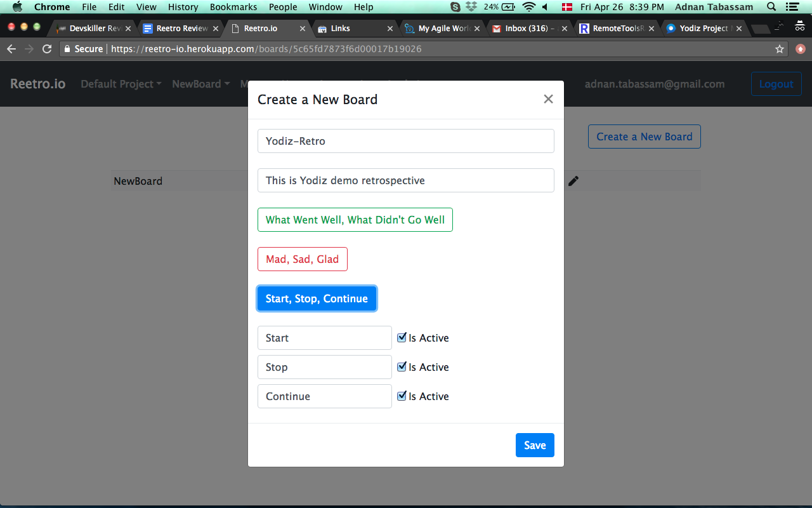Viewport: 812px width, 508px height.
Task: Click the adnan.tabassam@gmail.com account text
Action: [655, 84]
